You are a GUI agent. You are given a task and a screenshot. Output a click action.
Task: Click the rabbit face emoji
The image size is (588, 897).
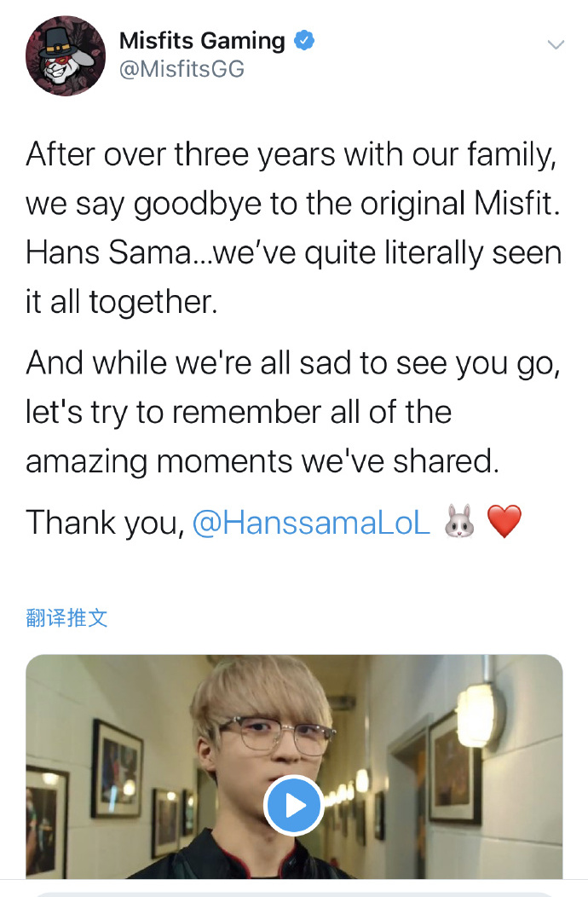[x=459, y=521]
